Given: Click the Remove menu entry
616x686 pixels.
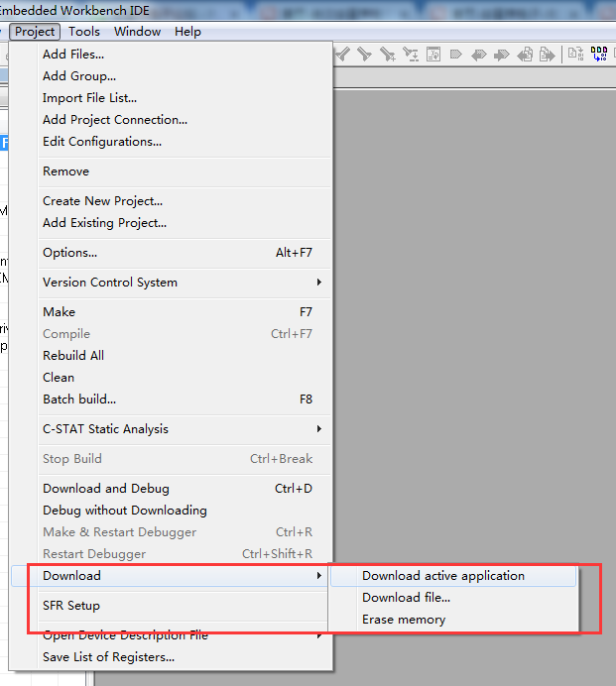Looking at the screenshot, I should click(171, 171).
